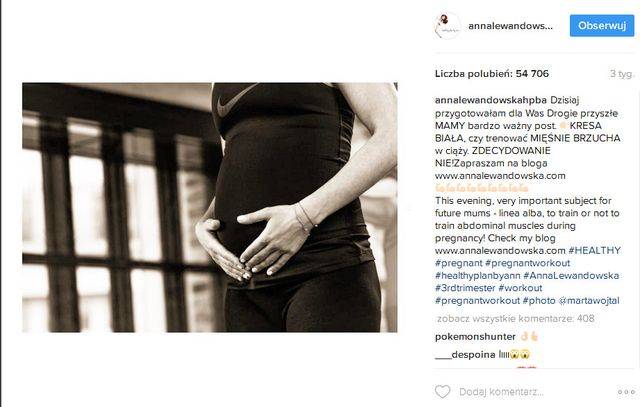Image resolution: width=640 pixels, height=407 pixels.
Task: Open the #healthyplanbyann hashtag
Action: tap(478, 276)
